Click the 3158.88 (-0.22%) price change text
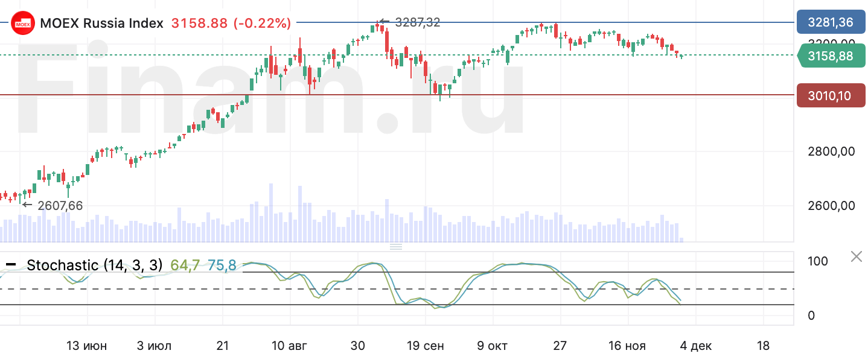This screenshot has width=868, height=362. point(231,24)
